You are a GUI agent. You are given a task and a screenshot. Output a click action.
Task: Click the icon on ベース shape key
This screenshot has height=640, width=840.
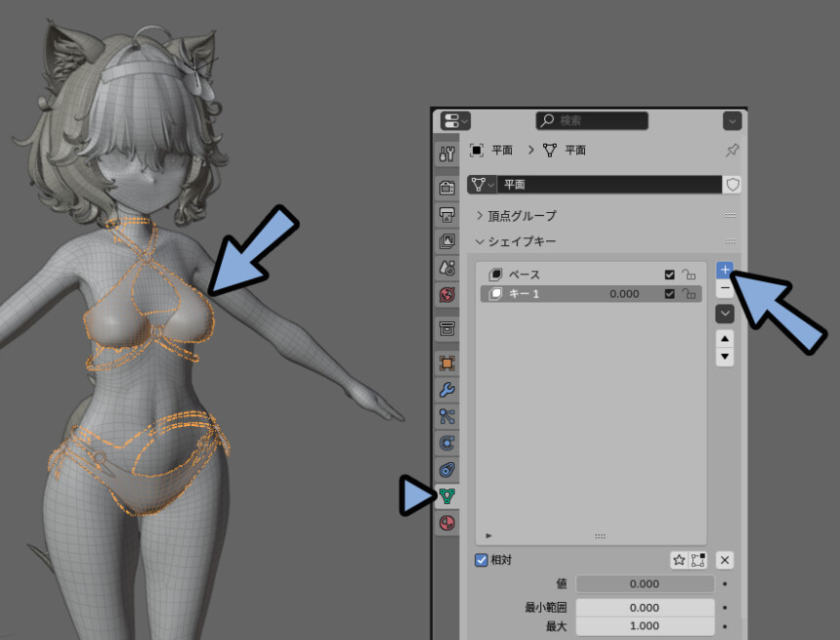pos(495,275)
